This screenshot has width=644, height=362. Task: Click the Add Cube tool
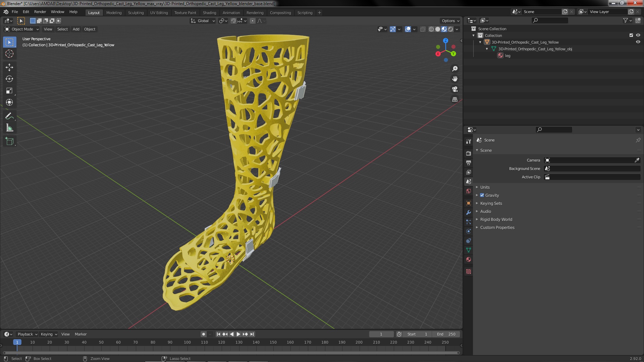click(x=9, y=141)
